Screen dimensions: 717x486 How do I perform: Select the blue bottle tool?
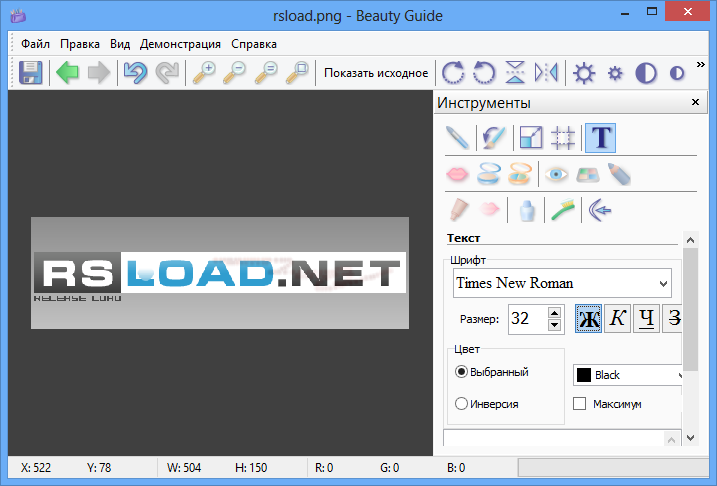click(526, 210)
